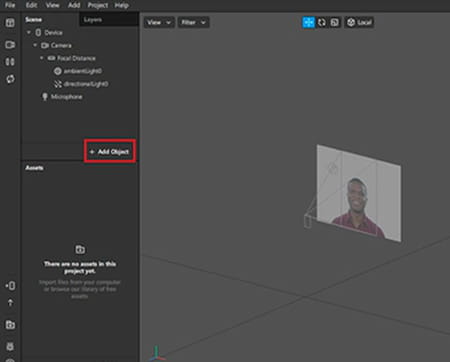Select the Scale manipulator tool
450x362 pixels.
click(x=335, y=22)
